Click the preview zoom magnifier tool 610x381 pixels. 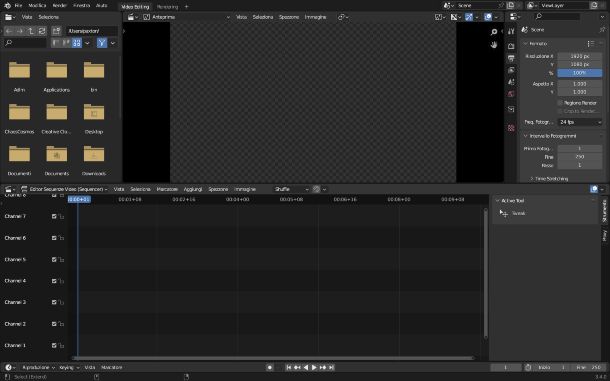494,32
